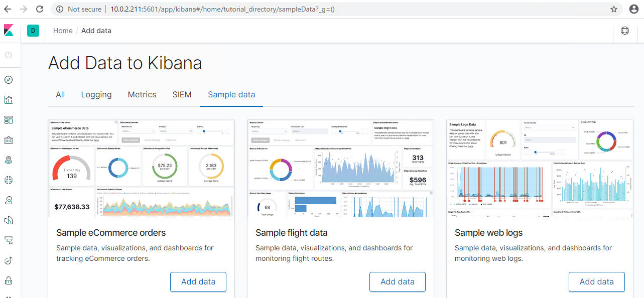This screenshot has height=298, width=644.
Task: Switch to the SIEM tab
Action: coord(182,94)
